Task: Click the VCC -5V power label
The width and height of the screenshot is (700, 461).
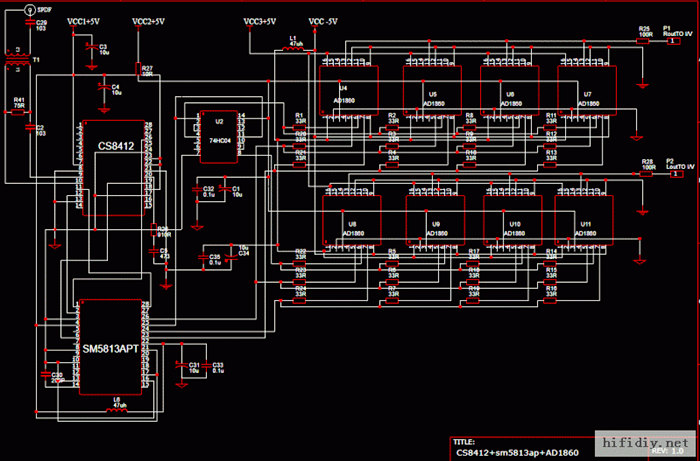Action: pyautogui.click(x=323, y=21)
